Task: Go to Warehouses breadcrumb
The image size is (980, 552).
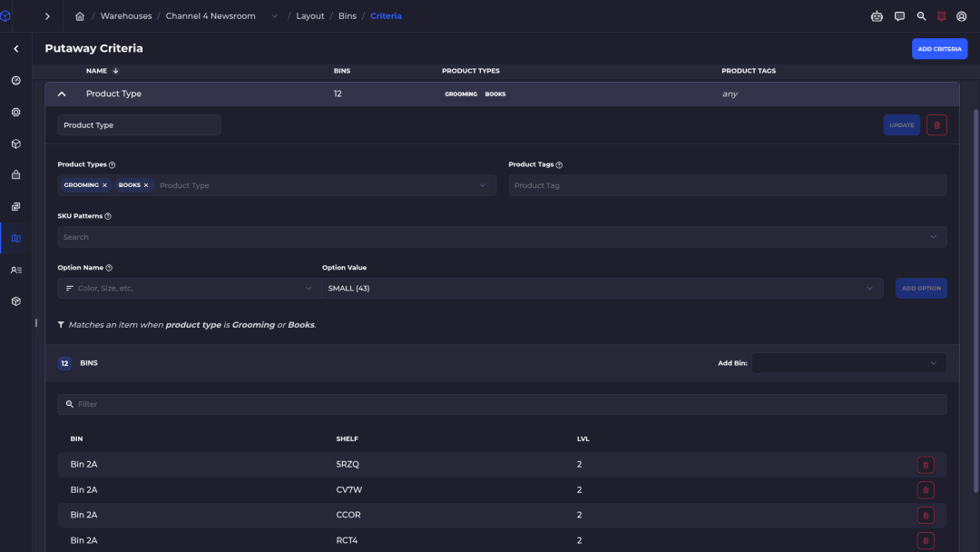Action: tap(126, 16)
